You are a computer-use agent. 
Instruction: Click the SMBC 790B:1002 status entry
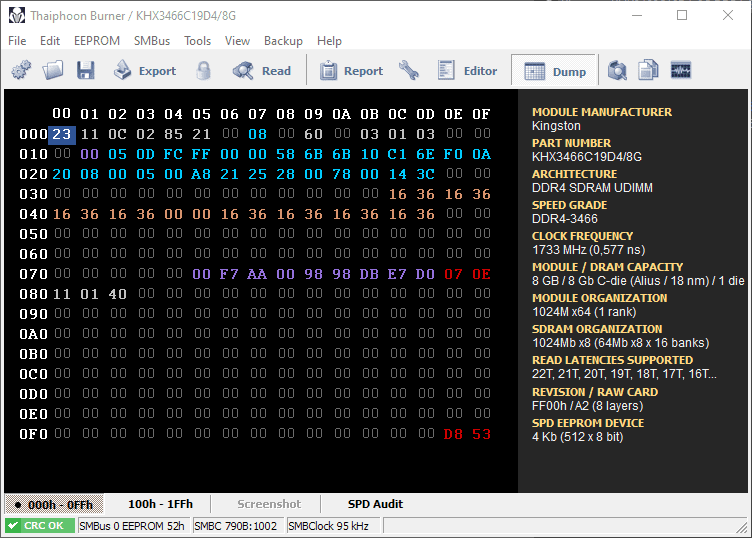click(236, 526)
